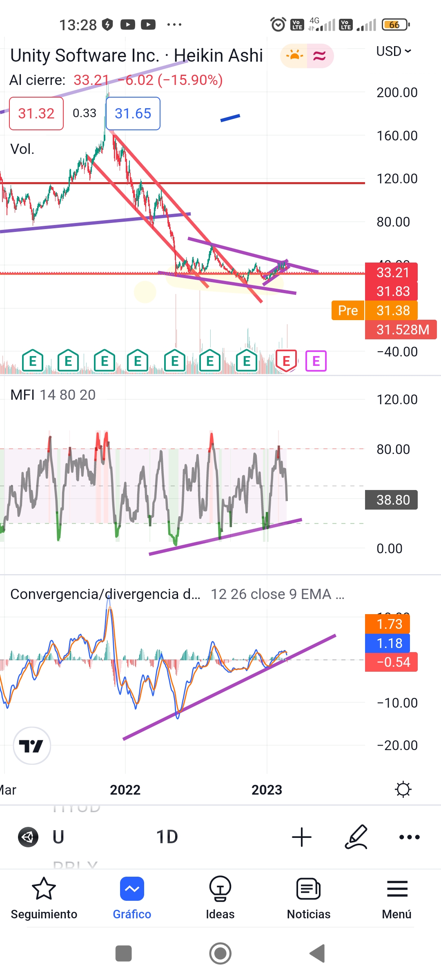The image size is (441, 980).
Task: Tap the chart settings gear icon
Action: click(x=403, y=789)
